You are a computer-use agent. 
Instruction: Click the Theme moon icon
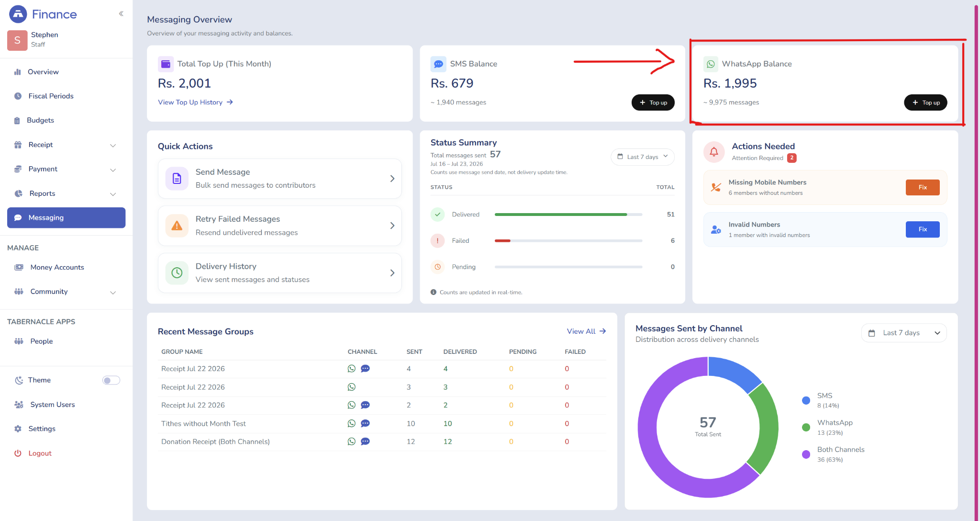coord(19,380)
